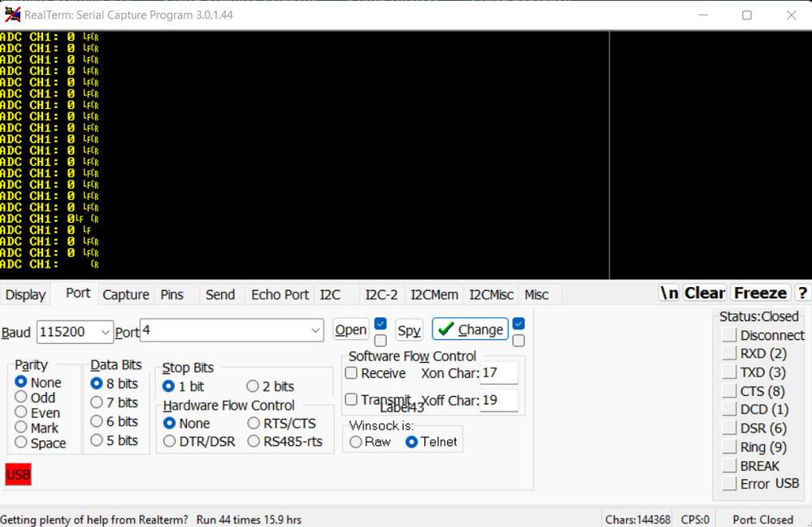
Task: Freeze the terminal output
Action: click(x=760, y=293)
